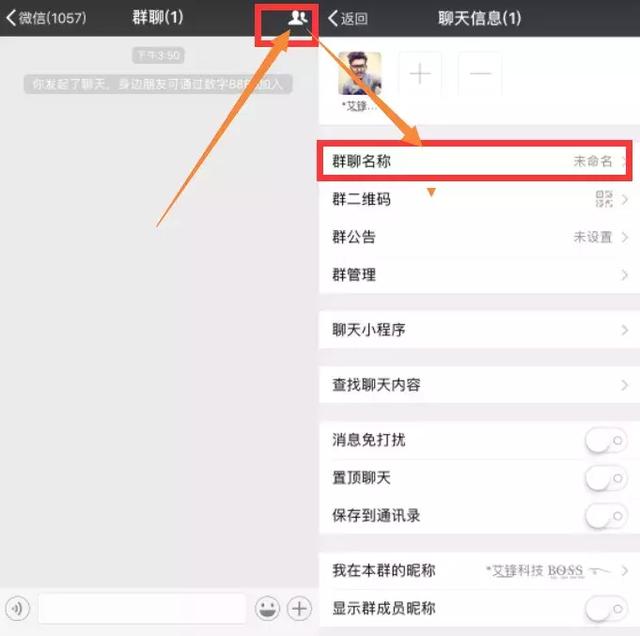Go back to 微信 chat list
Viewport: 640px width, 636px height.
coord(46,18)
